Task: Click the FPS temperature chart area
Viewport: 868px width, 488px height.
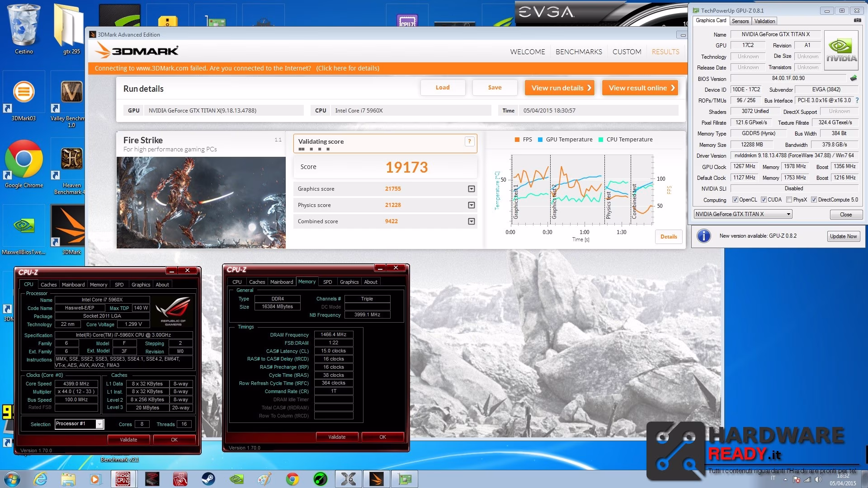Action: [x=582, y=189]
